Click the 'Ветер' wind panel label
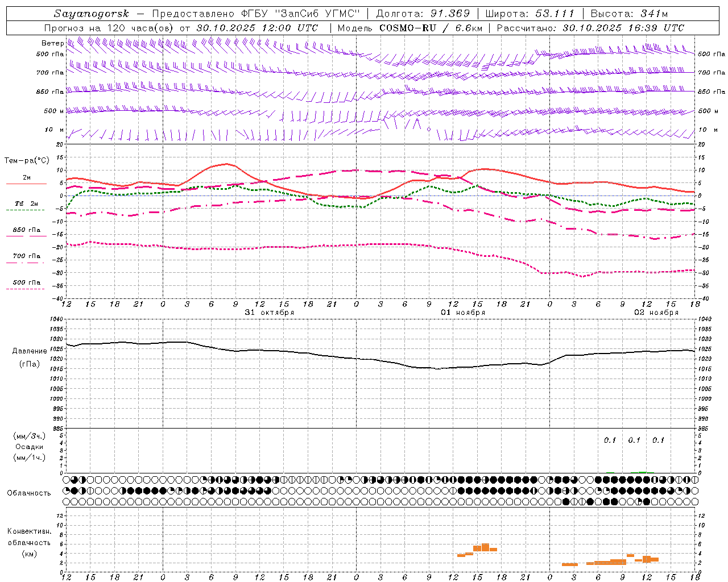The width and height of the screenshot is (728, 582). [x=52, y=43]
